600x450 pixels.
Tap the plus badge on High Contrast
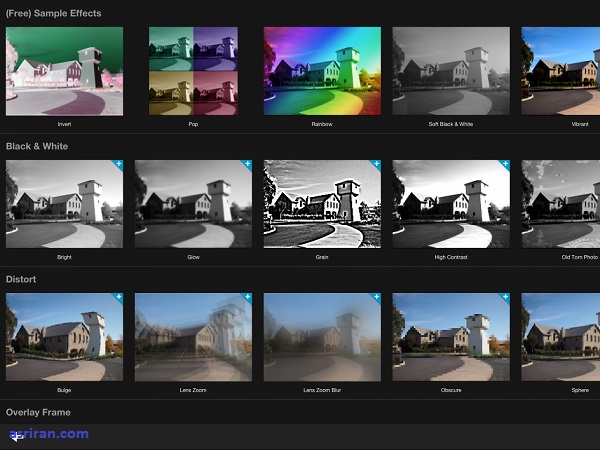[x=504, y=164]
